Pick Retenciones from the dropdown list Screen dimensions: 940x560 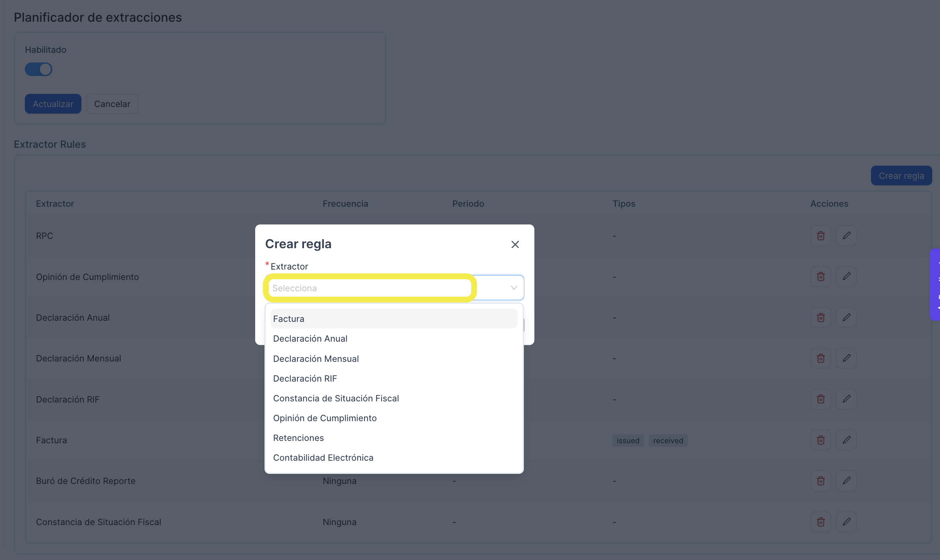394,438
